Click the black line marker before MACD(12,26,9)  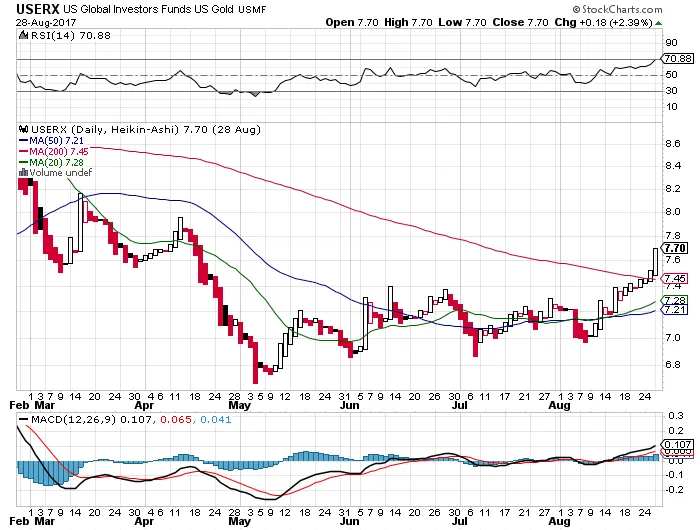(x=23, y=420)
